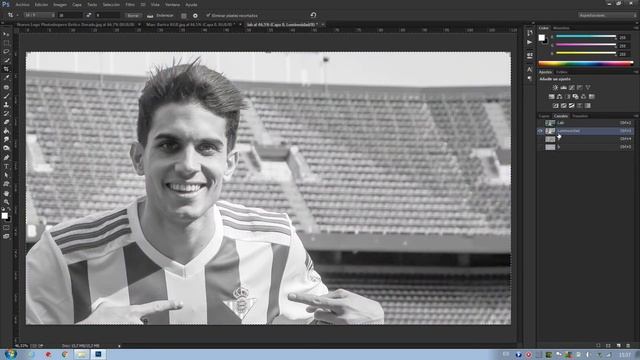Select the Lasso tool
The height and width of the screenshot is (360, 640).
(x=6, y=52)
